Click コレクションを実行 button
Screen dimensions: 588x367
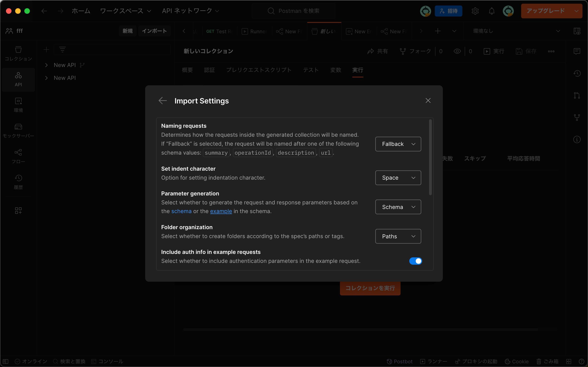tap(370, 288)
